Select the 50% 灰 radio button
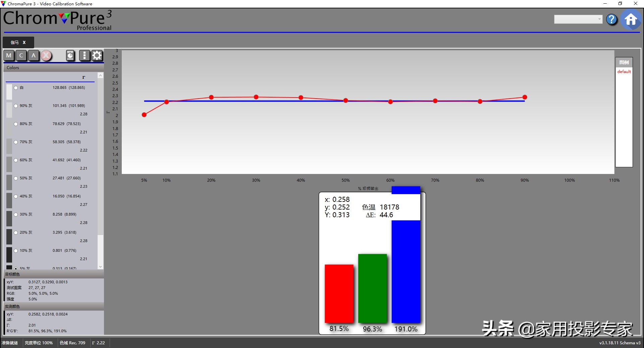Image resolution: width=644 pixels, height=348 pixels. 16,178
